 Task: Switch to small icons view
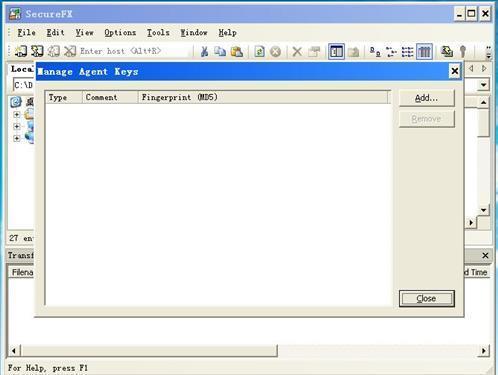[x=391, y=52]
